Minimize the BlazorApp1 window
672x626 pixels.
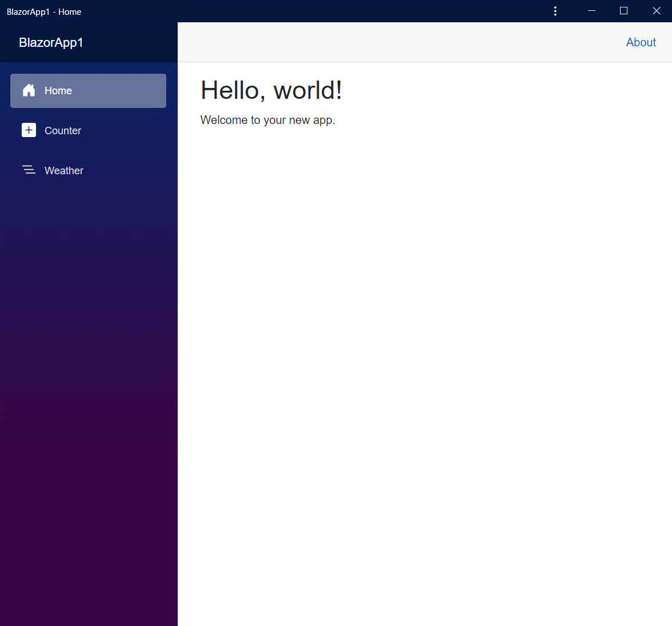pos(591,11)
